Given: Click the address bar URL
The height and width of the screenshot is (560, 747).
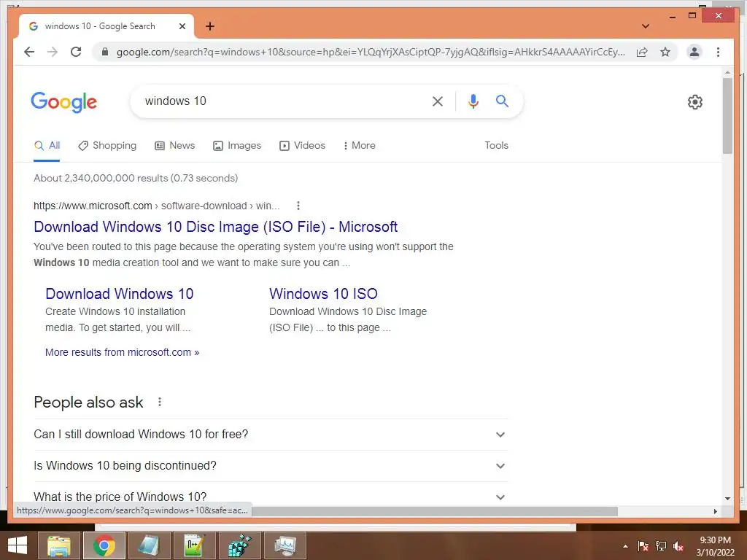Looking at the screenshot, I should (x=371, y=52).
